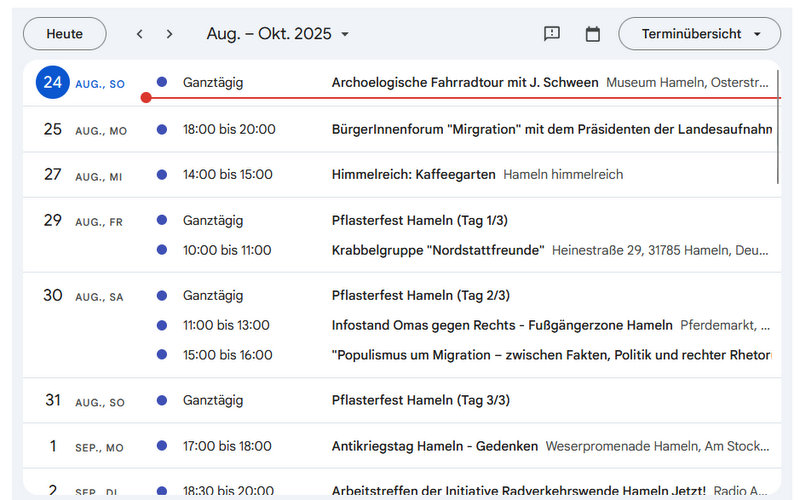Open Pflasterfest Hameln (Tag 3/3) event
This screenshot has width=800, height=500.
420,400
